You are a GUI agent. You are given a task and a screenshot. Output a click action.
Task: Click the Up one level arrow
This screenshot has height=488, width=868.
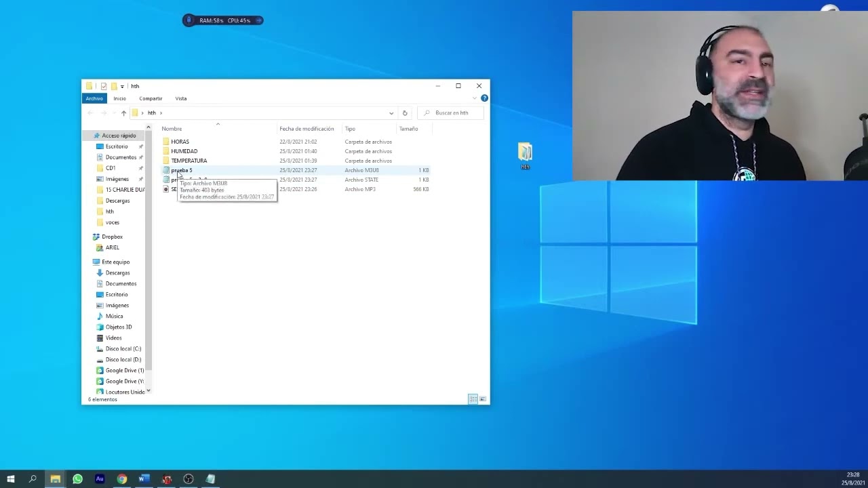point(123,113)
